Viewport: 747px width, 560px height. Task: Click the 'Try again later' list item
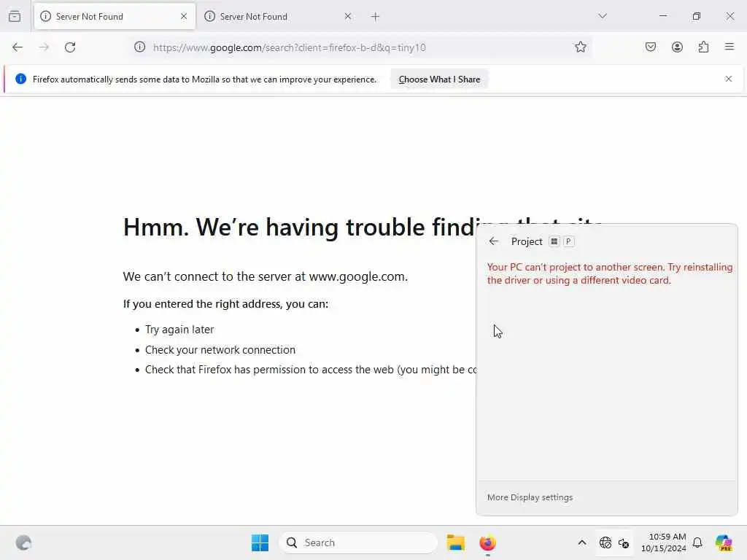tap(179, 330)
